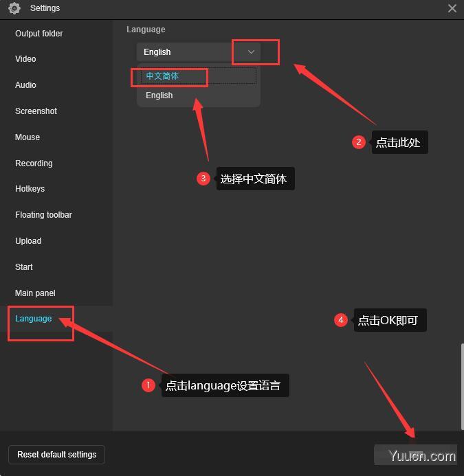464x476 pixels.
Task: Close the Settings window
Action: click(452, 8)
